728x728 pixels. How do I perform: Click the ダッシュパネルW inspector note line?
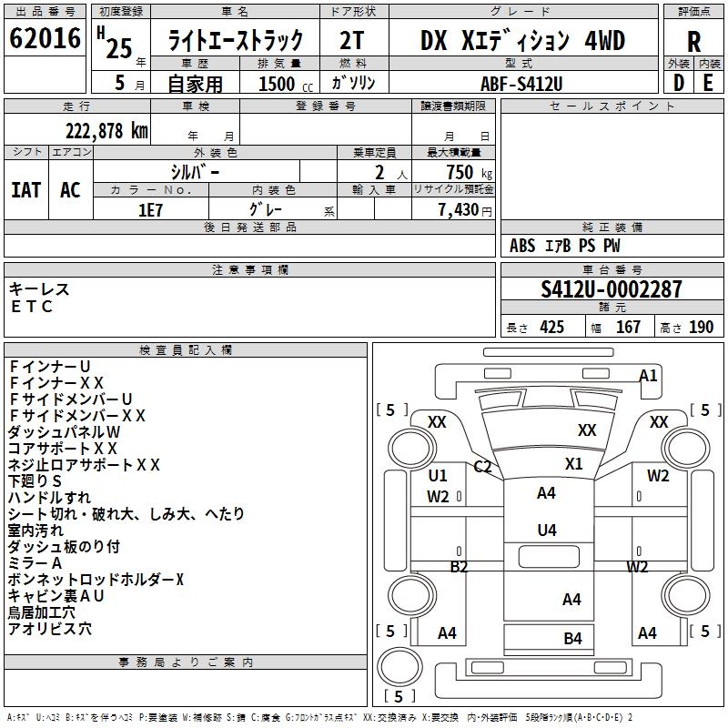click(64, 431)
